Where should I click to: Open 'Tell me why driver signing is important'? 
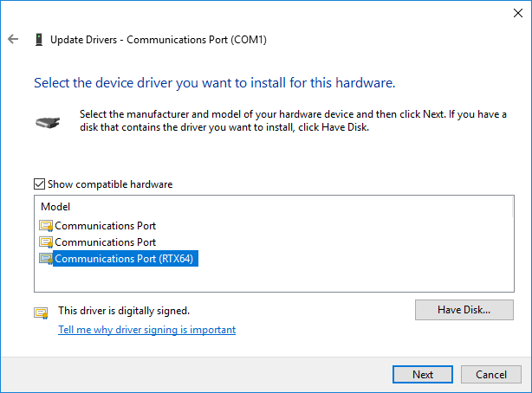[147, 330]
